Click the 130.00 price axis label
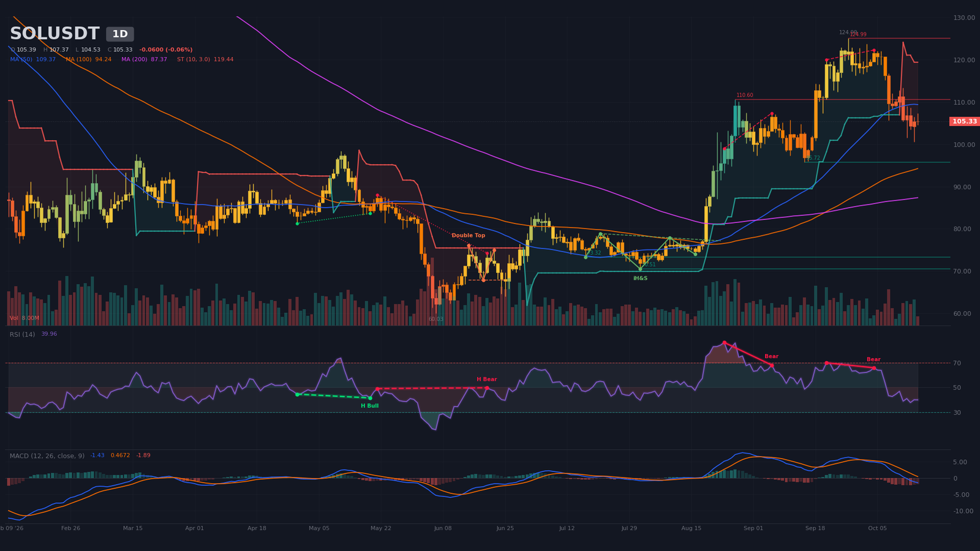This screenshot has width=980, height=551. click(x=964, y=18)
